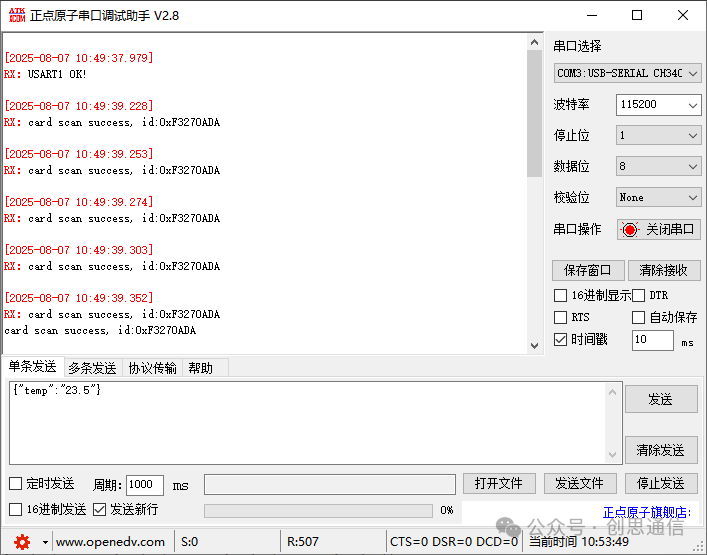The image size is (707, 555).
Task: Click the file send progress bar
Action: point(318,511)
